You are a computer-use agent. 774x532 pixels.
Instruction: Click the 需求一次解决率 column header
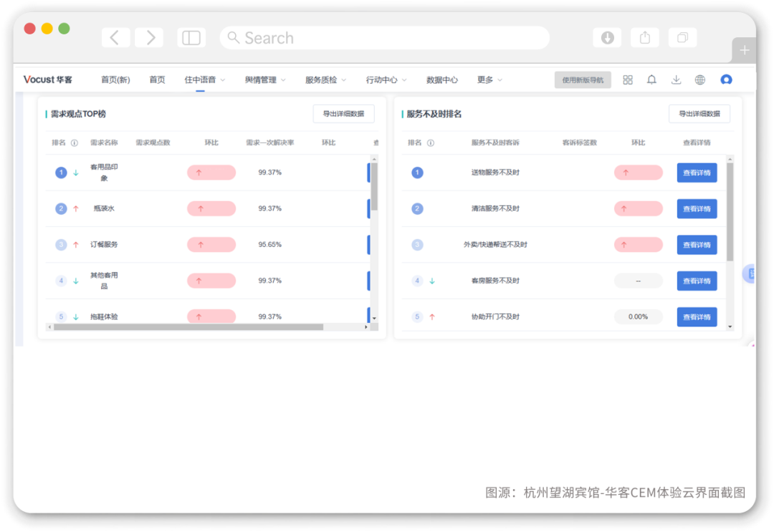(270, 143)
